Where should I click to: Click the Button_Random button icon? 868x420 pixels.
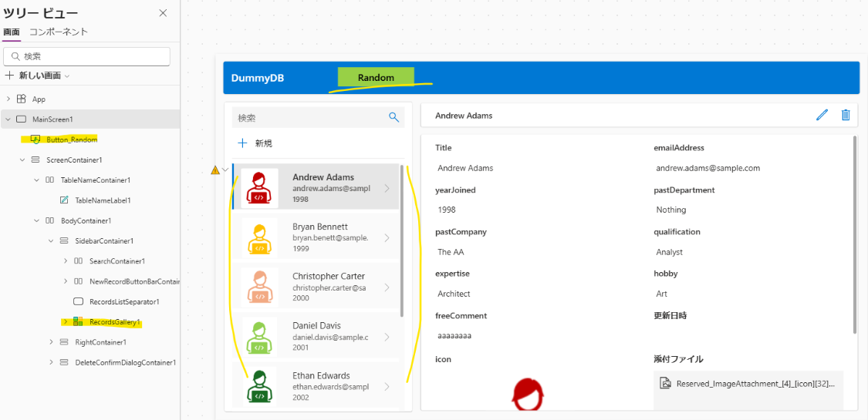point(35,139)
